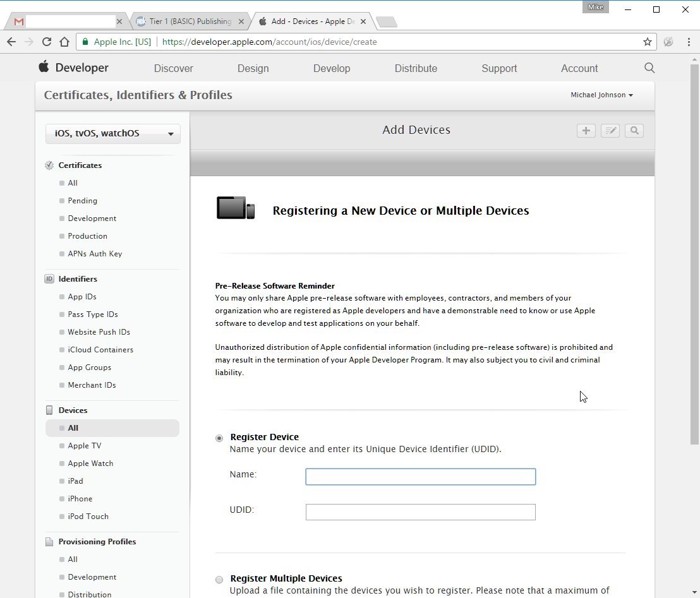Screen dimensions: 700x598
Task: Click the vertical page scrollbar
Action: tap(694, 254)
